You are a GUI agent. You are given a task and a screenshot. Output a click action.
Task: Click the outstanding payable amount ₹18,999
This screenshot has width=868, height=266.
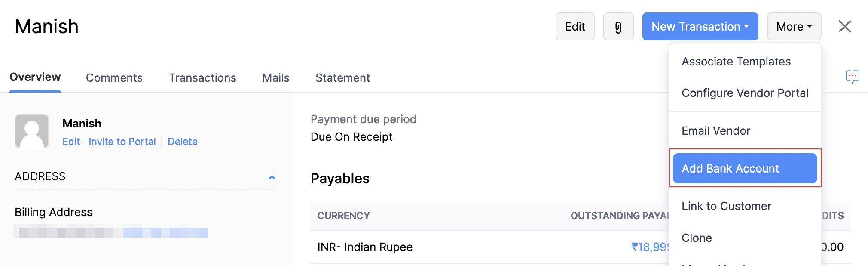pos(650,247)
